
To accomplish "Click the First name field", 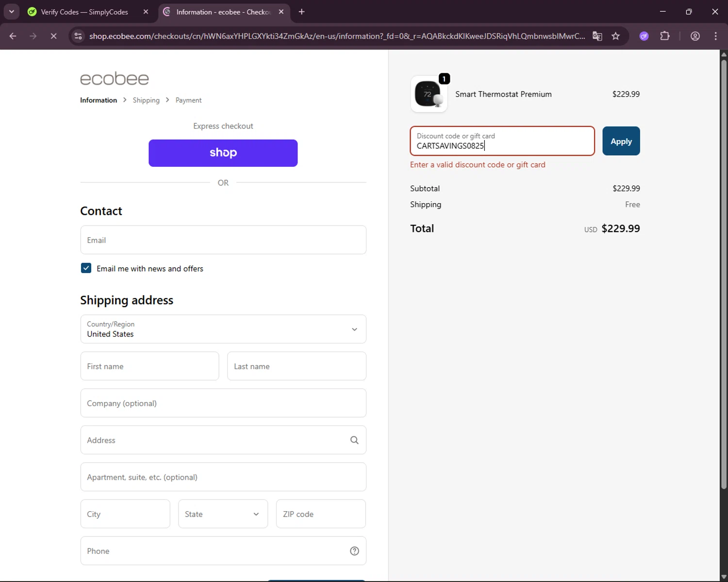I will tap(149, 366).
